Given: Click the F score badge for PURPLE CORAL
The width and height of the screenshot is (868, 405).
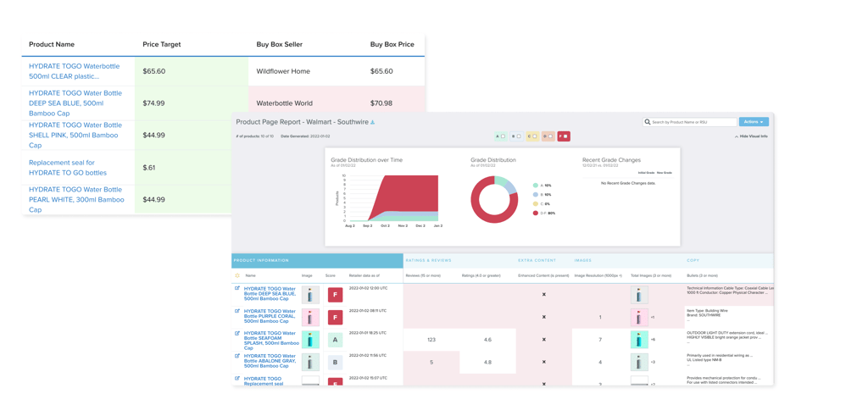Looking at the screenshot, I should coord(336,318).
